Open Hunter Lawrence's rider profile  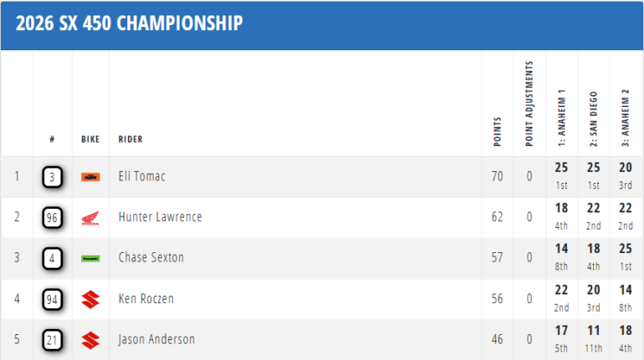[160, 218]
